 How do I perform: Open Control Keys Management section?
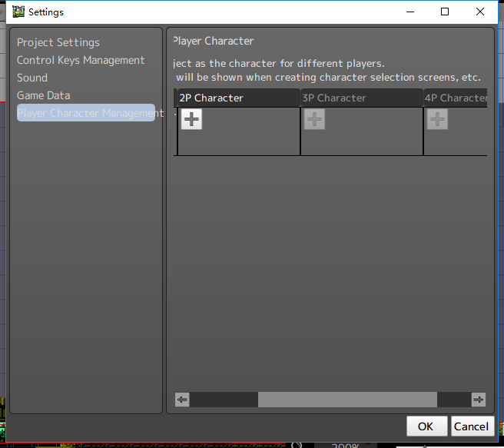pyautogui.click(x=81, y=60)
